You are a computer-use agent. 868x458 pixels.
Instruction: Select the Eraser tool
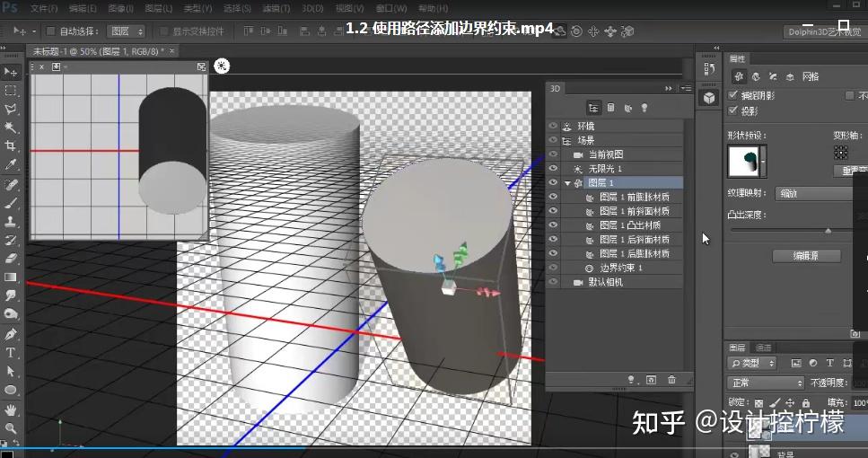coord(11,259)
